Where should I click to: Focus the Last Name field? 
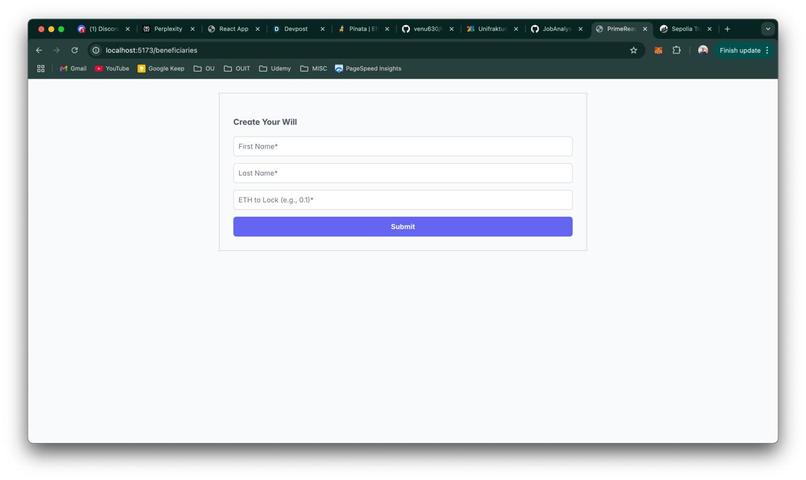[402, 173]
